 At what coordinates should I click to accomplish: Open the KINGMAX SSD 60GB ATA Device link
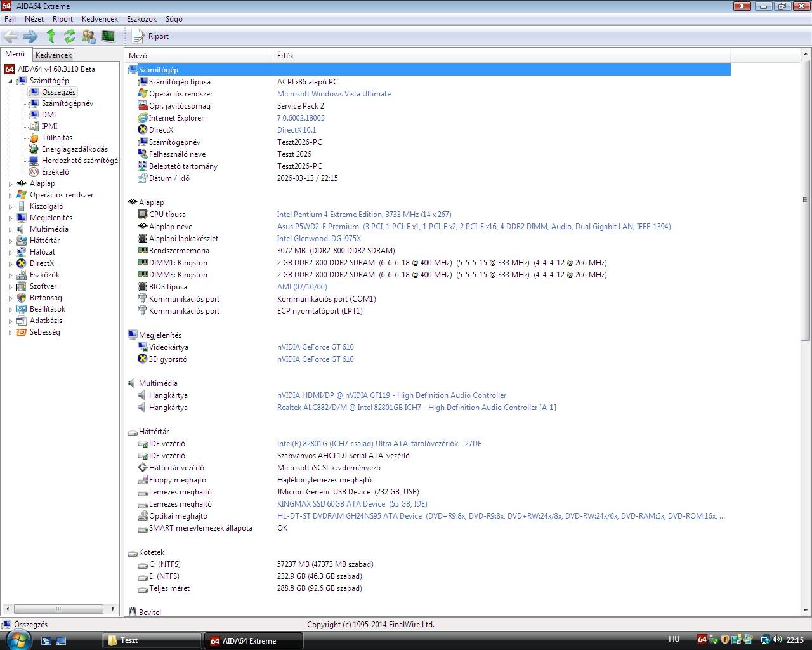(352, 504)
